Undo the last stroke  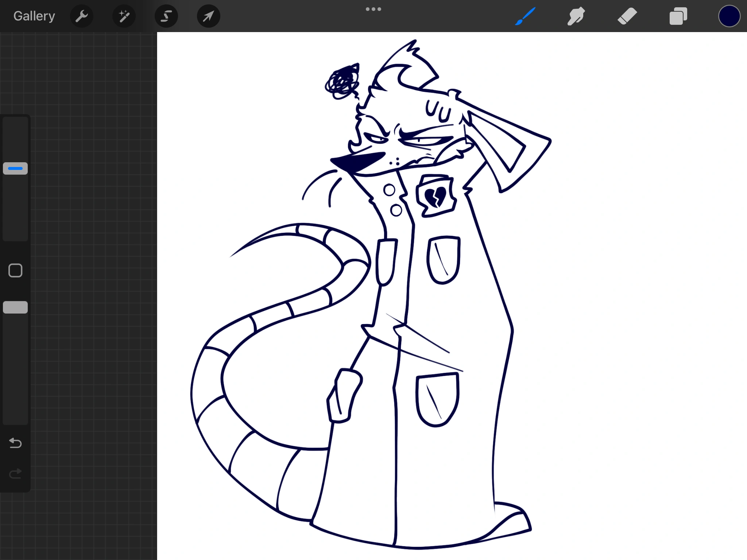[x=15, y=443]
